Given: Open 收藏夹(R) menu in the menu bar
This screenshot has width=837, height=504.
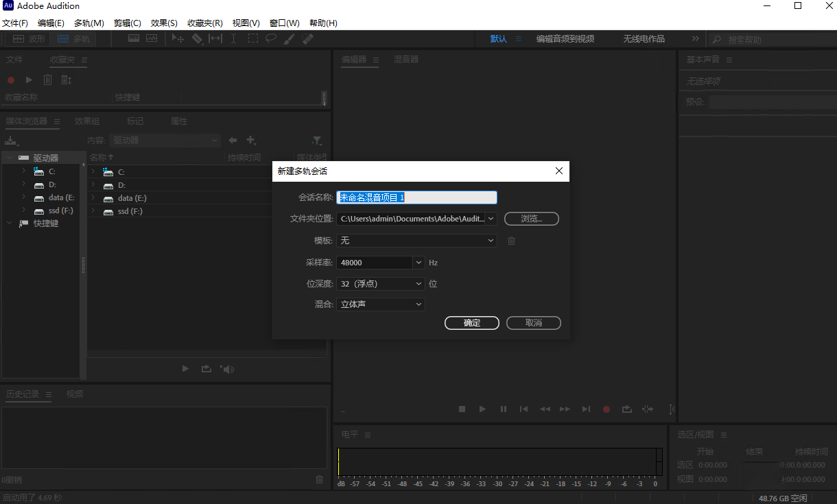Looking at the screenshot, I should pos(205,23).
